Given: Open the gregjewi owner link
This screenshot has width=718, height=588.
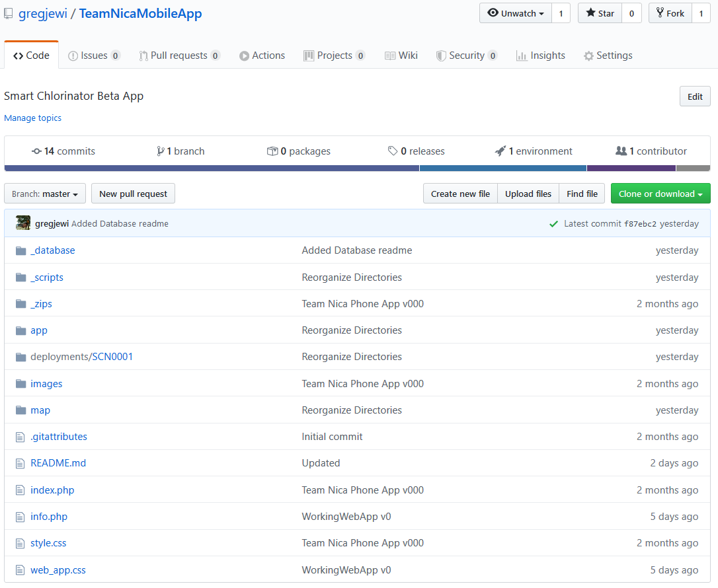Looking at the screenshot, I should click(43, 14).
